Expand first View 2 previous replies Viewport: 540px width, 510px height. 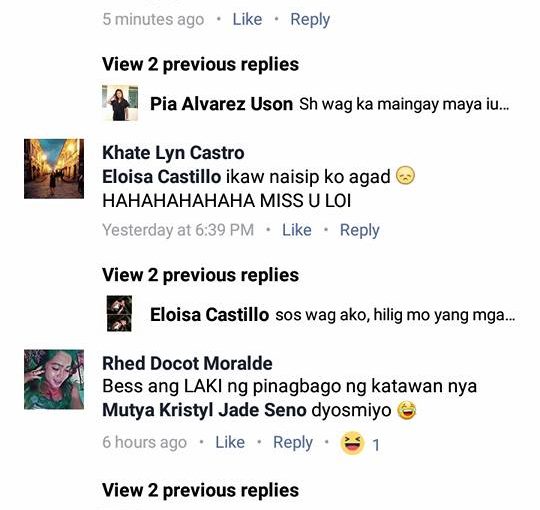point(200,65)
